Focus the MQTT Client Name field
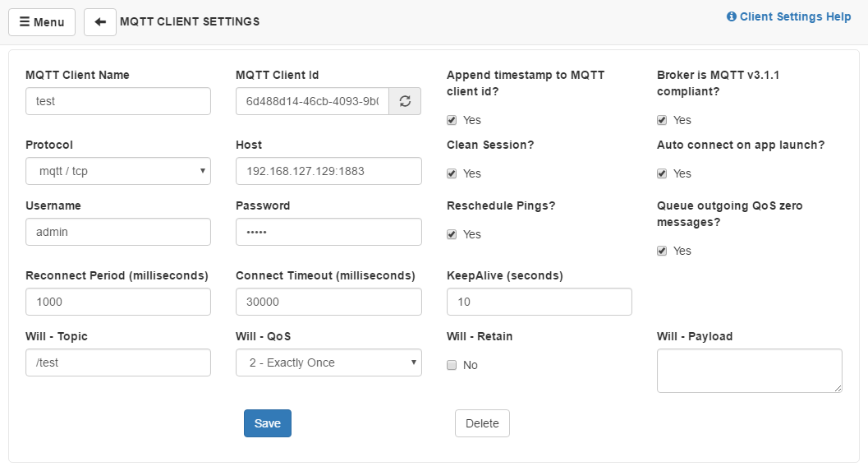 pos(118,101)
